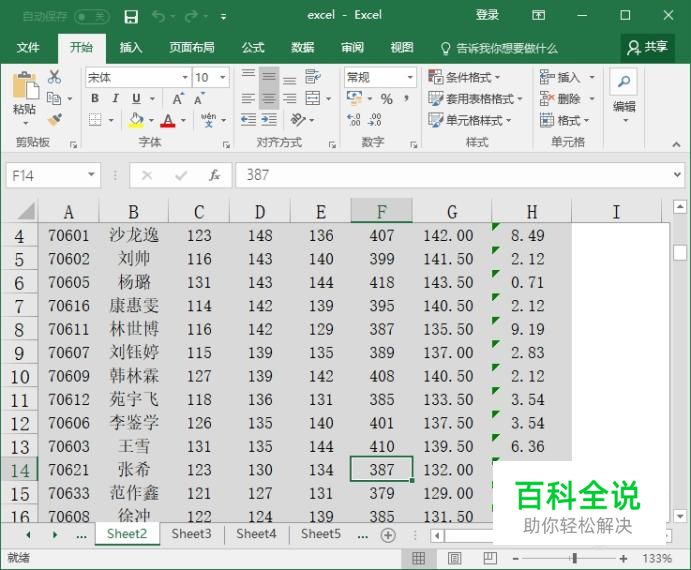The image size is (691, 570).
Task: Click the Save icon in title bar
Action: click(x=131, y=16)
